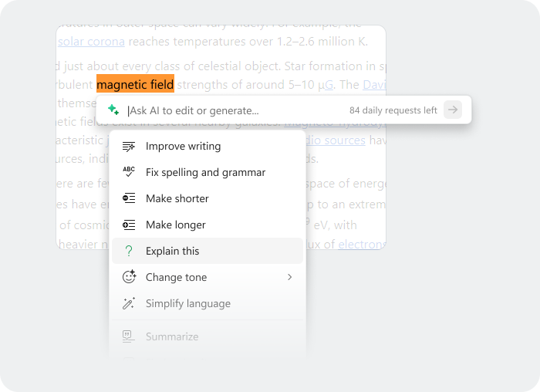Expand Change tone submenu chevron
The width and height of the screenshot is (540, 392).
click(x=289, y=277)
